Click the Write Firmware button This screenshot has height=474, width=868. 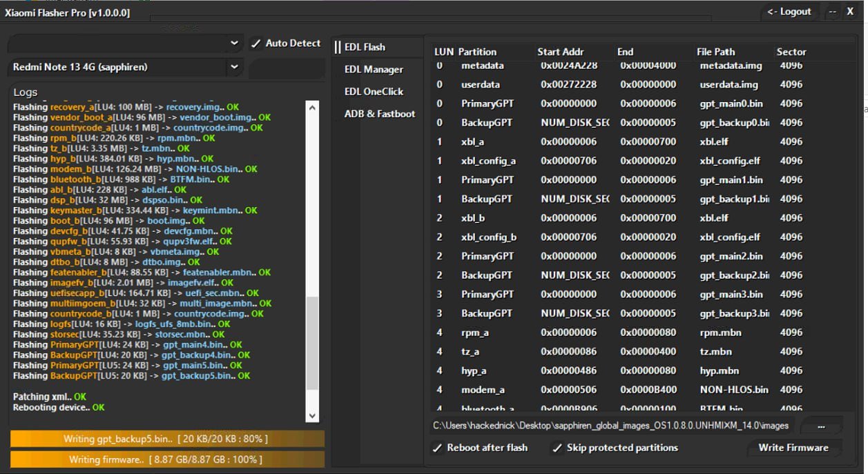[x=794, y=448]
